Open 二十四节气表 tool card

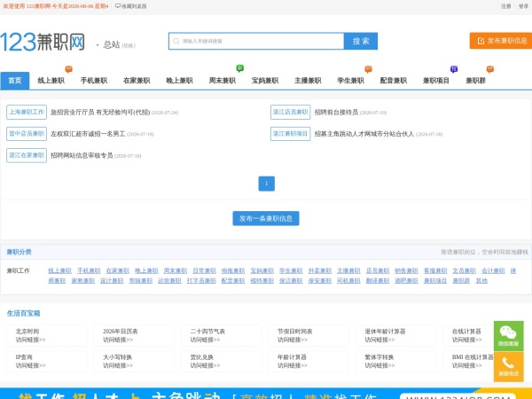pos(221,335)
